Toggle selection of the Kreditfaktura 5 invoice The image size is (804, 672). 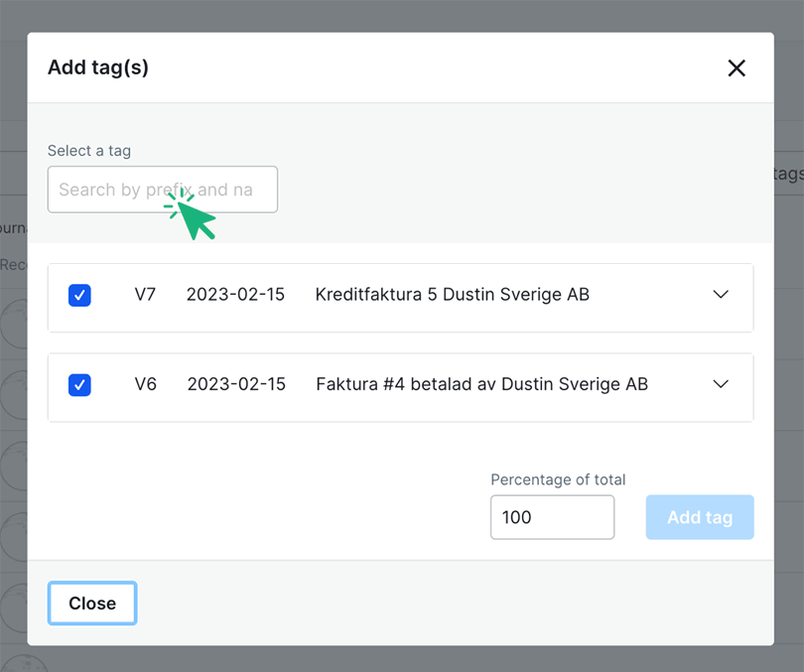point(79,295)
